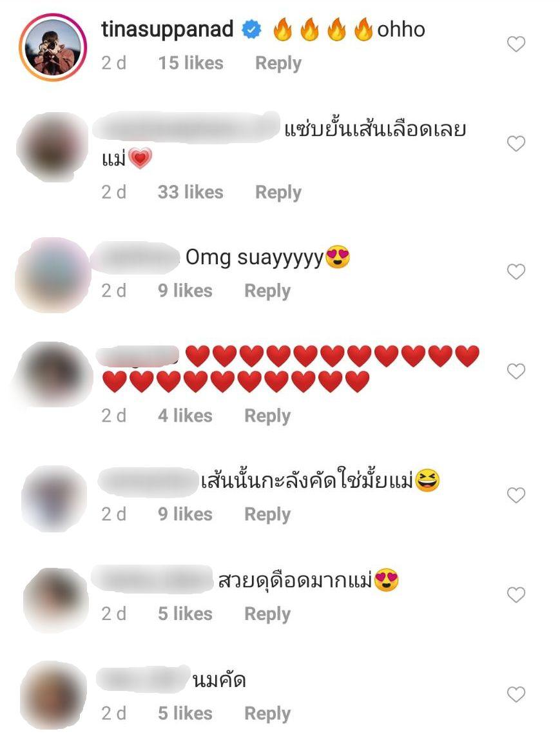Open the tinasuppanad username profile
The image size is (560, 738).
click(x=167, y=29)
